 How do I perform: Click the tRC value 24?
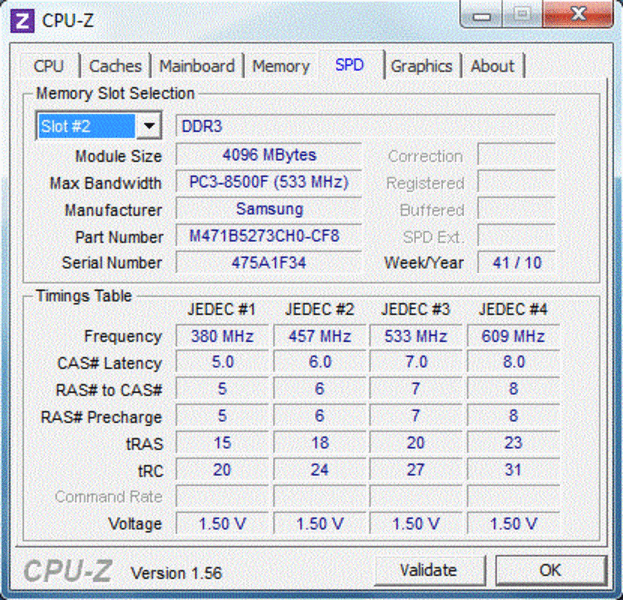pyautogui.click(x=320, y=470)
